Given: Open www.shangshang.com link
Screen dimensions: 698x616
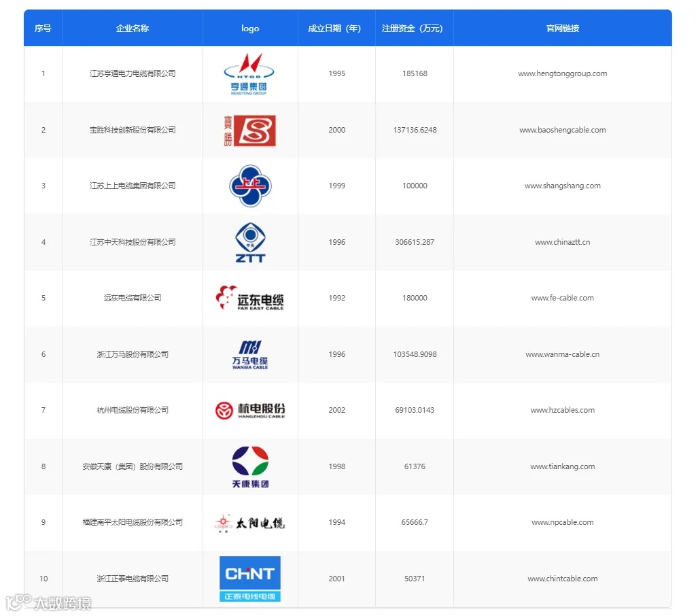Looking at the screenshot, I should 562,186.
